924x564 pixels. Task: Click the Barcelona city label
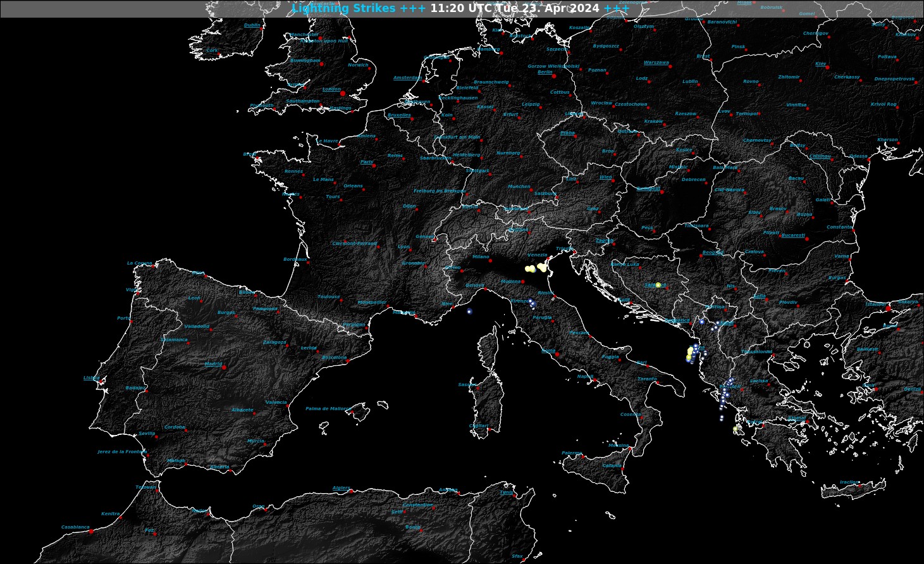pyautogui.click(x=334, y=358)
